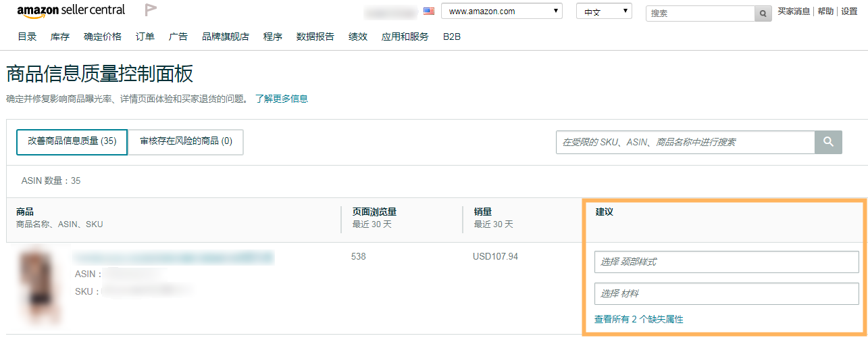Open the www.amazon.com marketplace dropdown
Viewport: 868px width, 338px height.
[x=502, y=11]
